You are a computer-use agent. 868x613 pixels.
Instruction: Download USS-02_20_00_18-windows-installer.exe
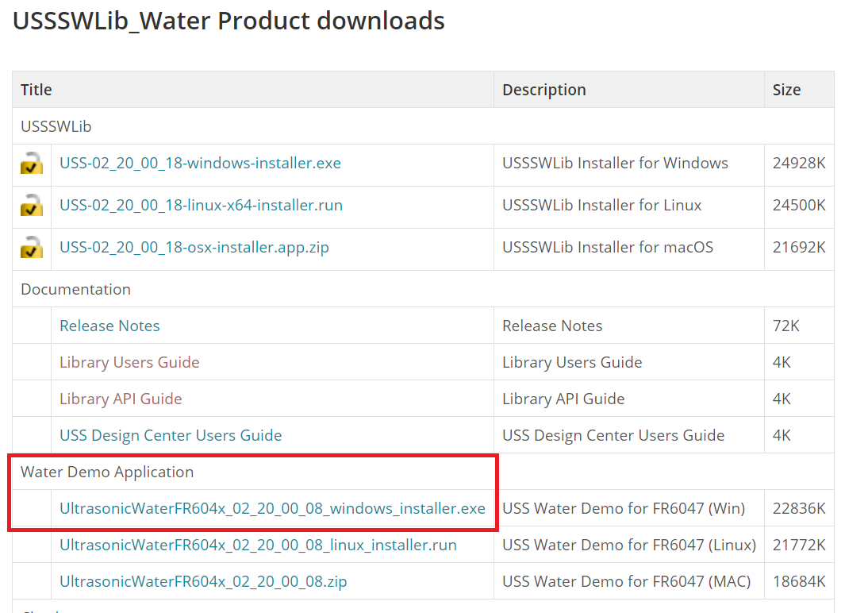pyautogui.click(x=201, y=163)
